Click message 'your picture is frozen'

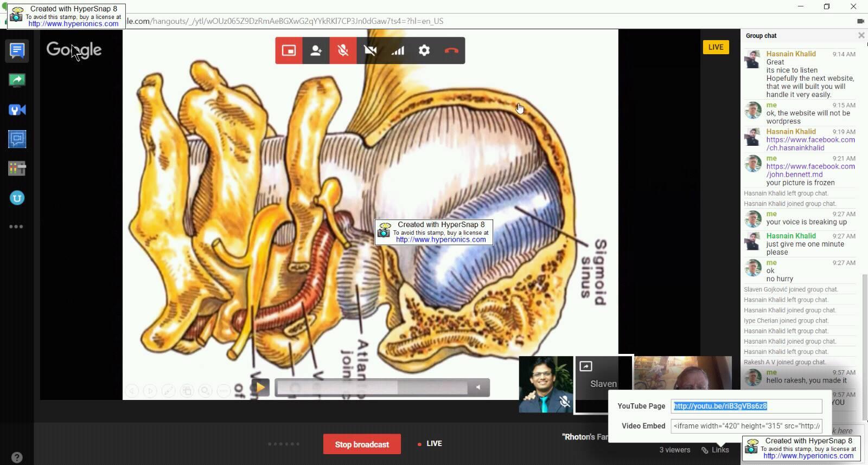point(800,183)
